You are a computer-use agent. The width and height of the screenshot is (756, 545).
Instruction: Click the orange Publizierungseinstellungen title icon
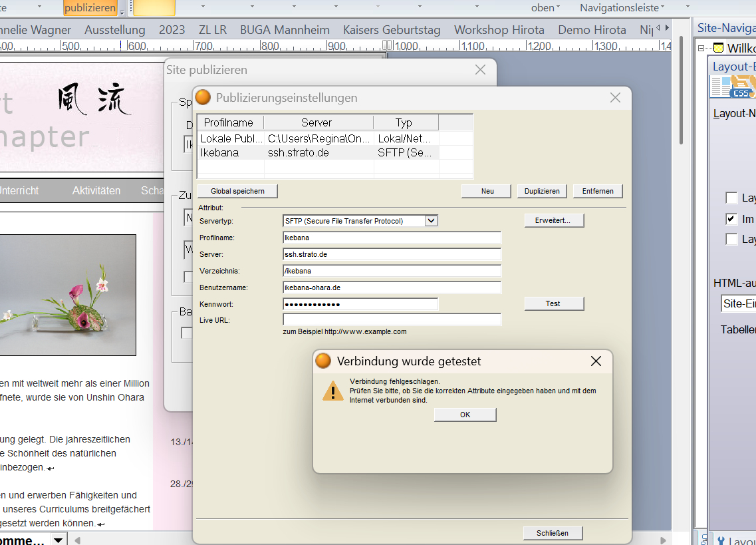[203, 98]
